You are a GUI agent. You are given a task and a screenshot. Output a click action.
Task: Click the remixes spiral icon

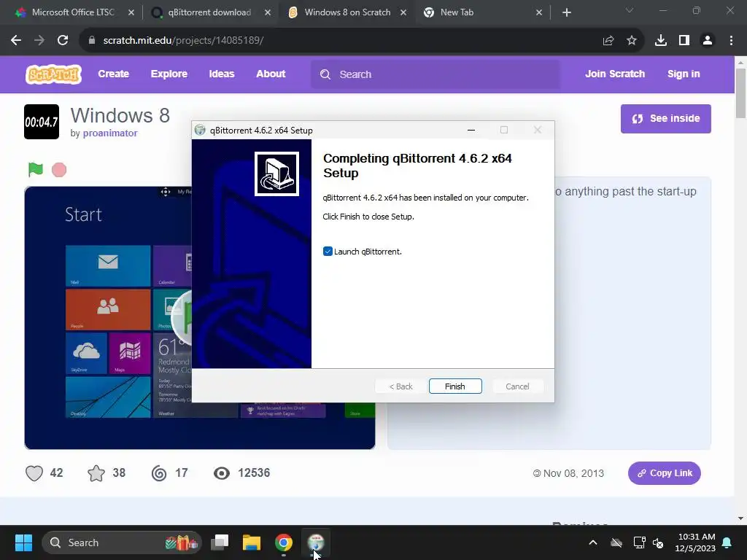pos(159,473)
